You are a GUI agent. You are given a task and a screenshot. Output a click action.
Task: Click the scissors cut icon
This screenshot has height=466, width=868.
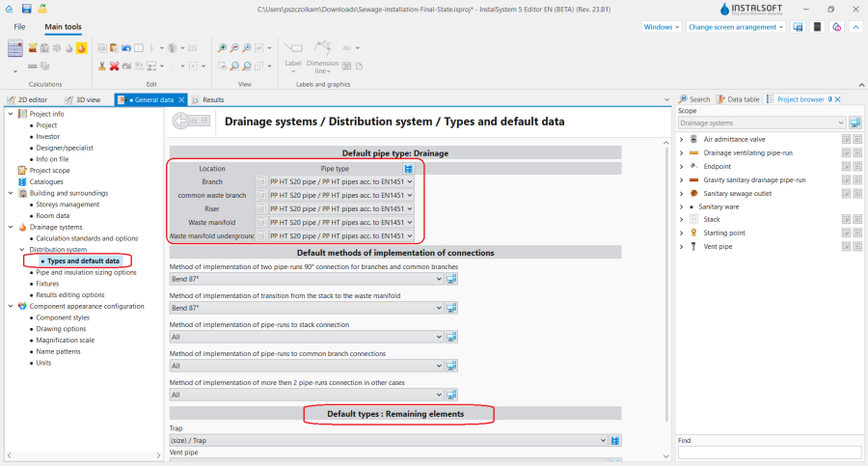click(x=102, y=66)
